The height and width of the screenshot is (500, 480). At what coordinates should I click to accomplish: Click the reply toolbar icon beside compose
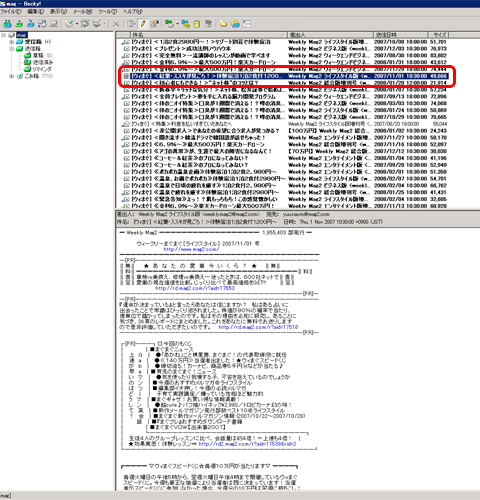click(x=85, y=24)
